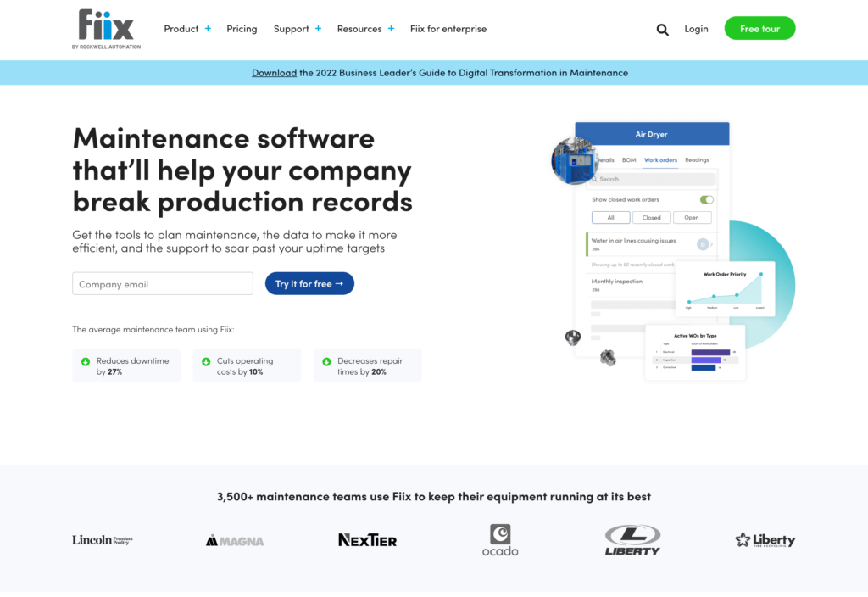Viewport: 868px width, 597px height.
Task: Open the Pricing page
Action: [x=242, y=29]
